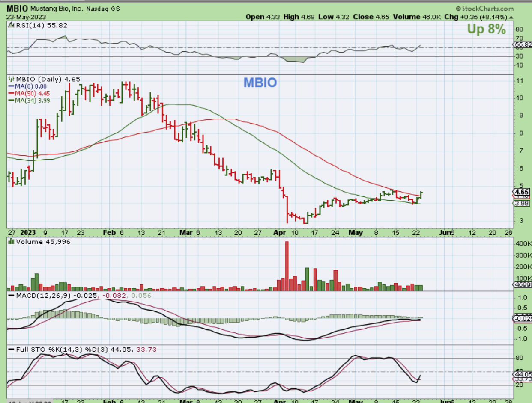Click the RSI indicator icon beside RSI(14)
The image size is (532, 403).
click(x=11, y=25)
